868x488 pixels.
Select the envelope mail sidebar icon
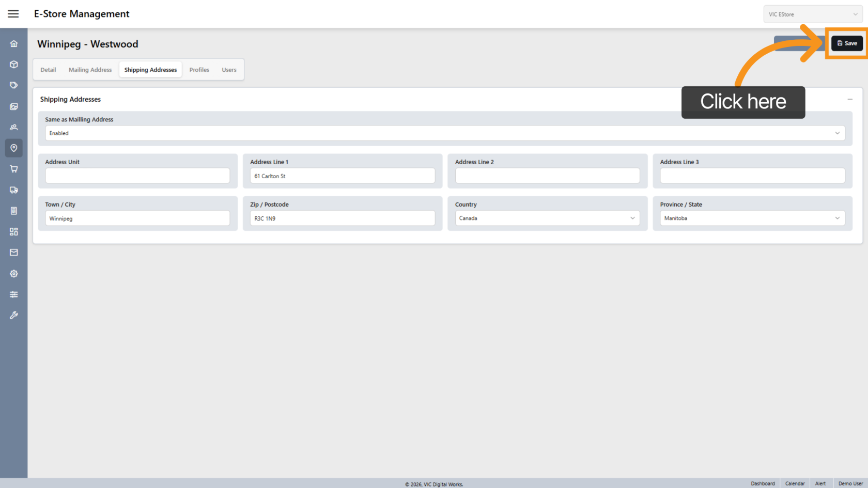point(14,253)
